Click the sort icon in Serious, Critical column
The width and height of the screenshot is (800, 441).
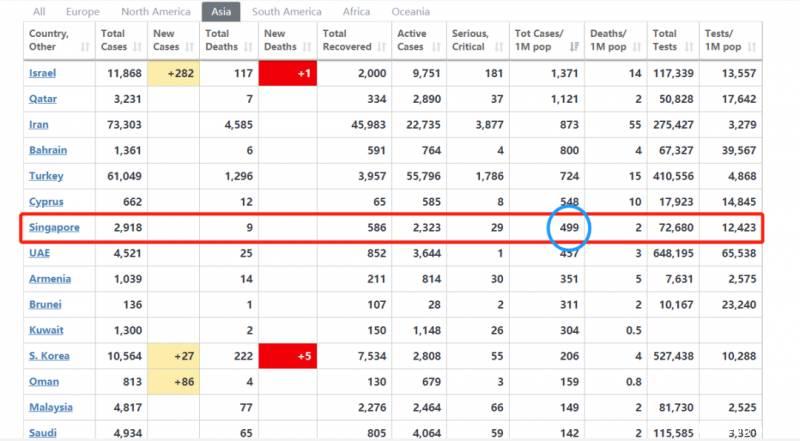coord(496,47)
